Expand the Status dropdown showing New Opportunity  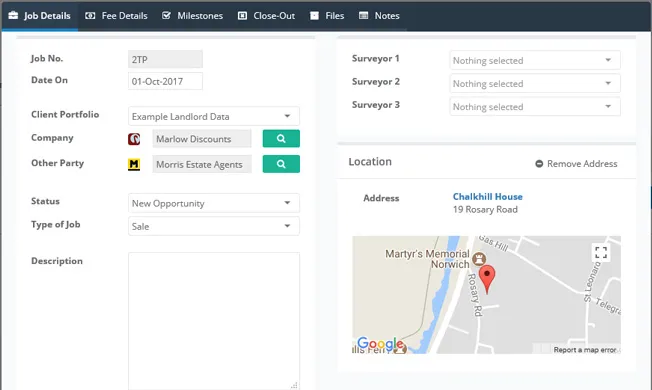(x=214, y=203)
